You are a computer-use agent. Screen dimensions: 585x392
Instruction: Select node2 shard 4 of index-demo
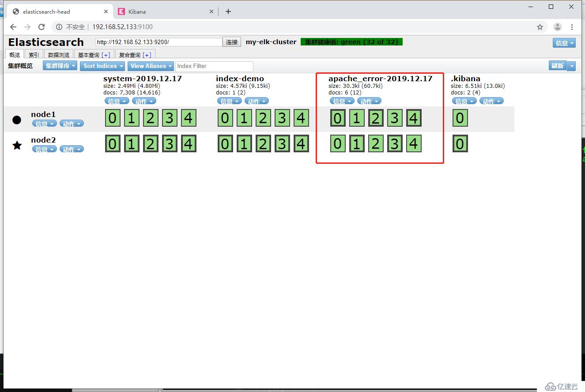pyautogui.click(x=301, y=144)
